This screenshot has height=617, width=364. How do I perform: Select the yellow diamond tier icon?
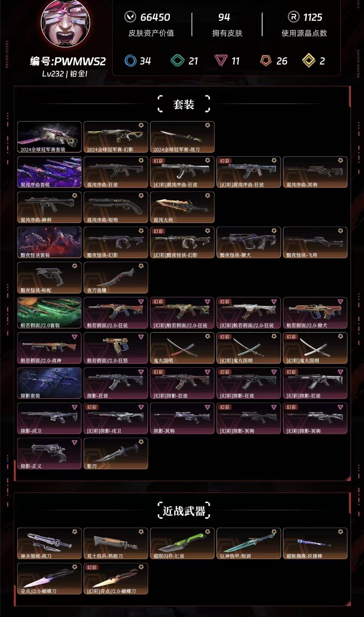pos(309,61)
